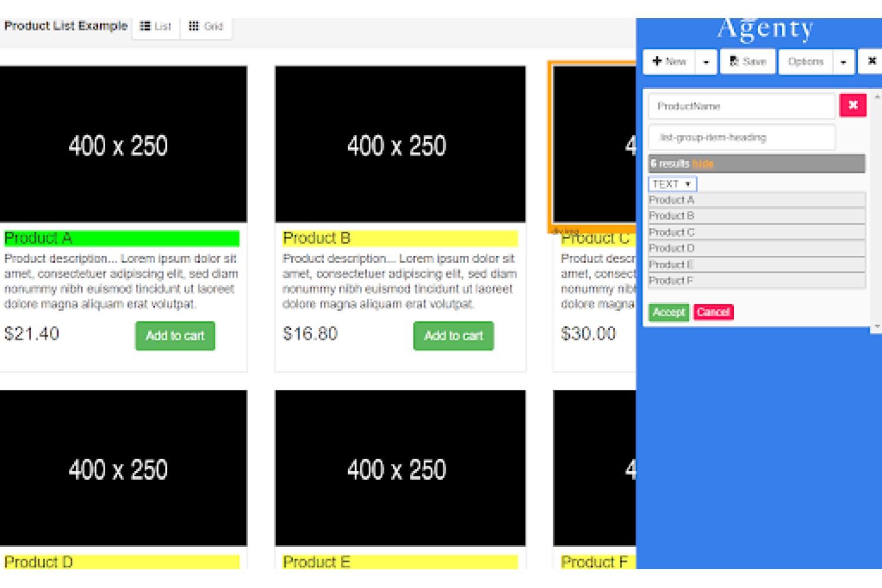Click the ProductName field input
Image resolution: width=882 pixels, height=588 pixels.
[741, 106]
